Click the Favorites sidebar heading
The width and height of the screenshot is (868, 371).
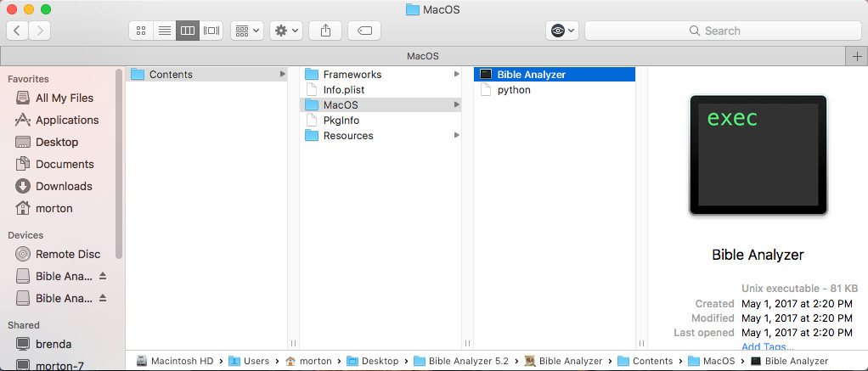[x=28, y=79]
